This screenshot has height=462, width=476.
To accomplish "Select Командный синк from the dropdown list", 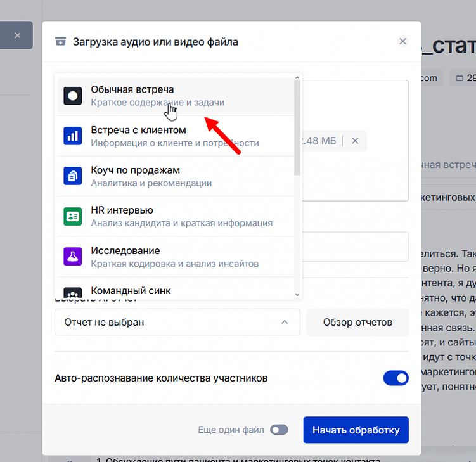I will (x=176, y=289).
